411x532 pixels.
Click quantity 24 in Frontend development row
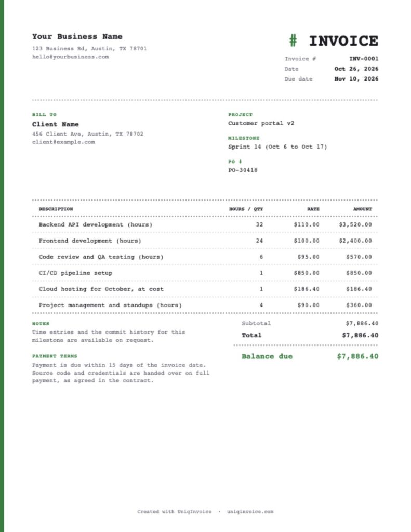[259, 241]
